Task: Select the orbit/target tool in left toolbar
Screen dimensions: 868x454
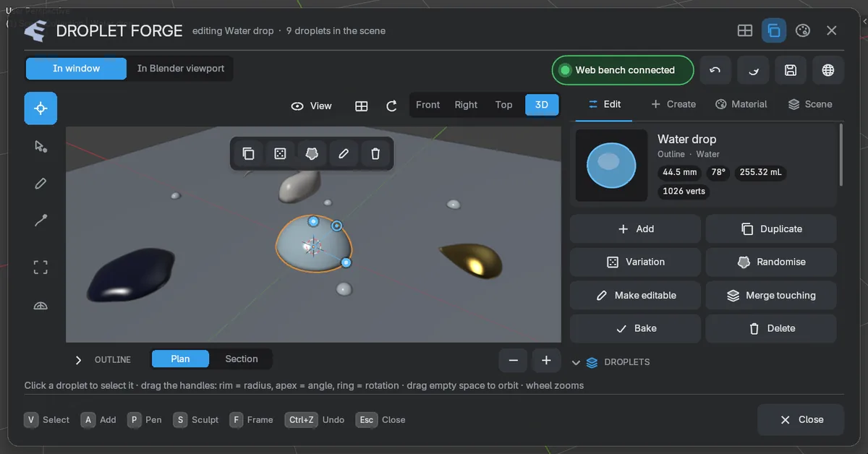Action: pos(41,108)
